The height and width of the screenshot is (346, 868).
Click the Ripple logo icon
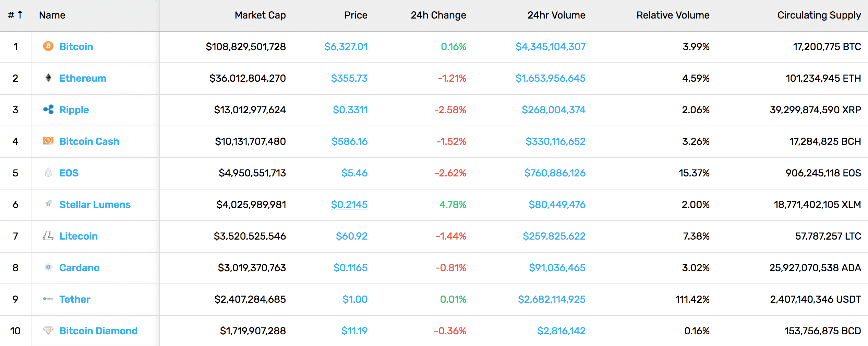(48, 109)
